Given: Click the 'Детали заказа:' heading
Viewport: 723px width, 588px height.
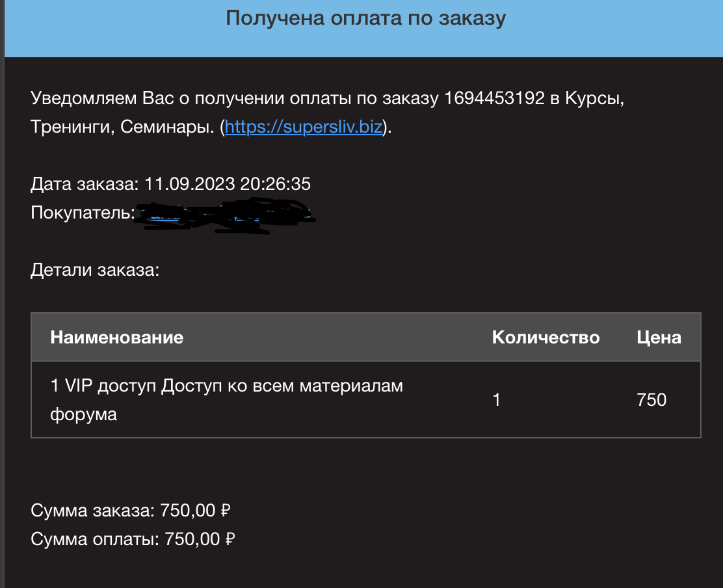Looking at the screenshot, I should click(95, 270).
